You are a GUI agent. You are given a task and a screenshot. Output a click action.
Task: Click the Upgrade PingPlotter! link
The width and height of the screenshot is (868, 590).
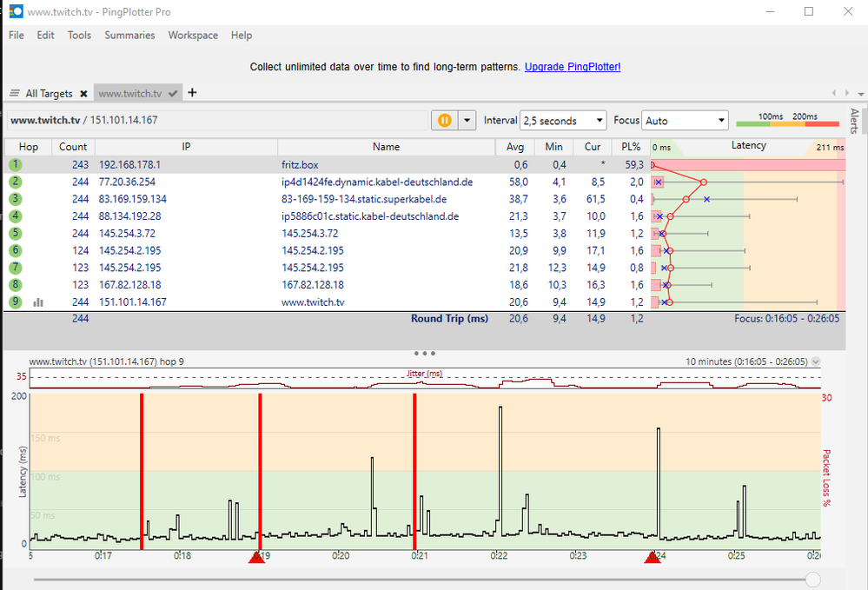[x=573, y=67]
